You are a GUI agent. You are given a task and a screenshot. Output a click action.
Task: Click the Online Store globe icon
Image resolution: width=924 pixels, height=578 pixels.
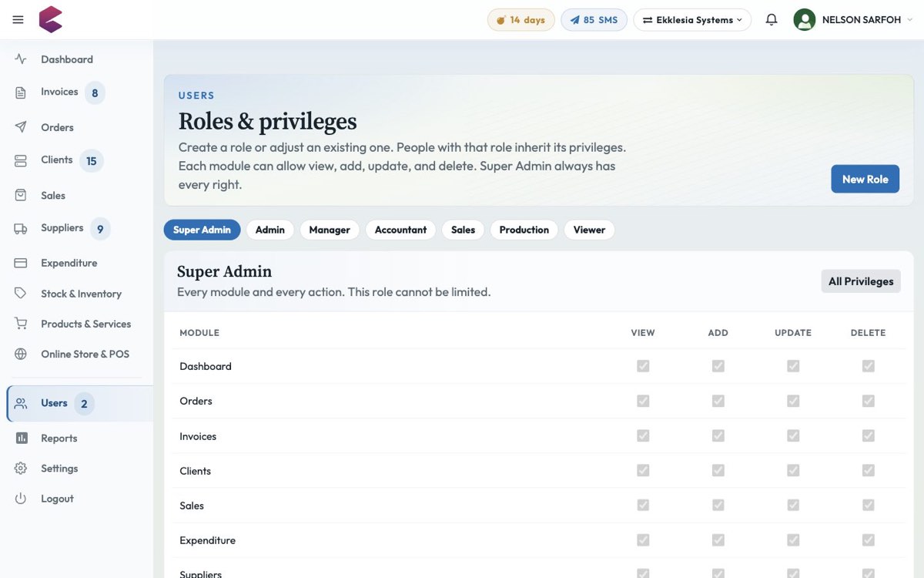tap(21, 354)
